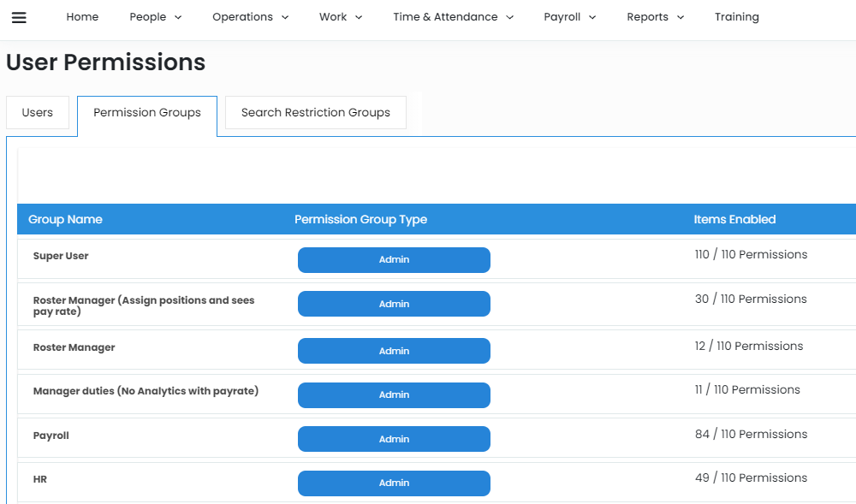Open the Manager duties permission group

146,391
